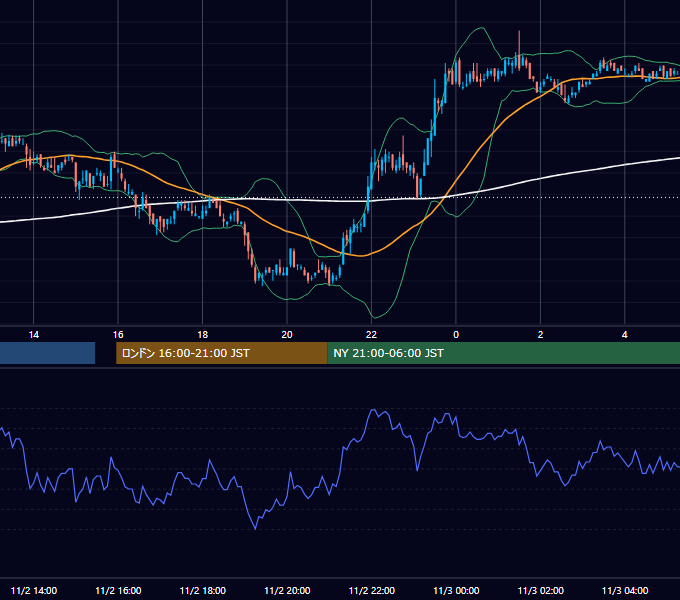Screen dimensions: 680x600
Task: Click the 16 hour label on price chart axis
Action: pos(118,335)
